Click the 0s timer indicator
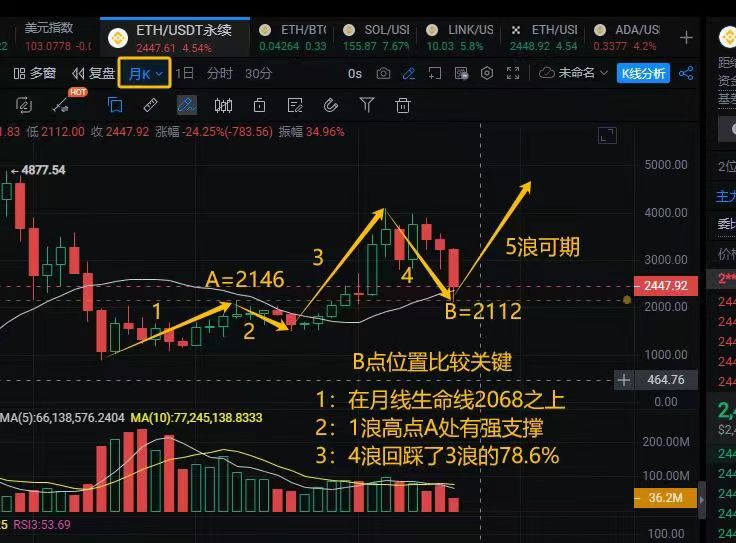The image size is (736, 543). tap(355, 74)
